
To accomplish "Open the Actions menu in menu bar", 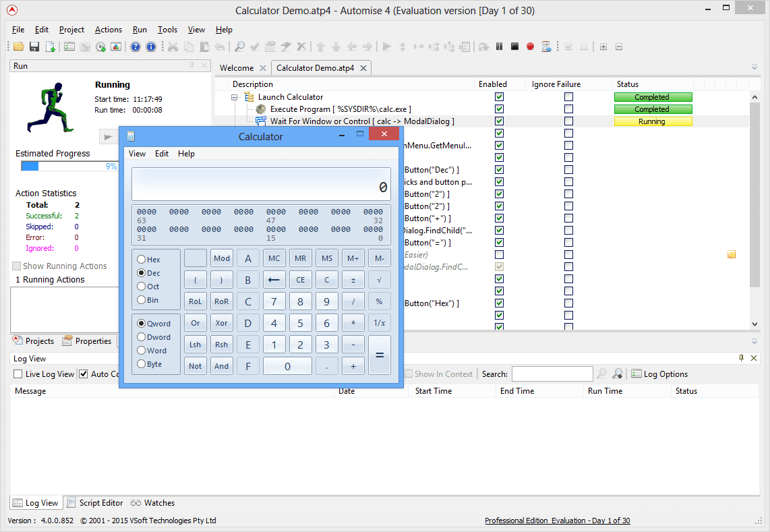I will (x=108, y=30).
